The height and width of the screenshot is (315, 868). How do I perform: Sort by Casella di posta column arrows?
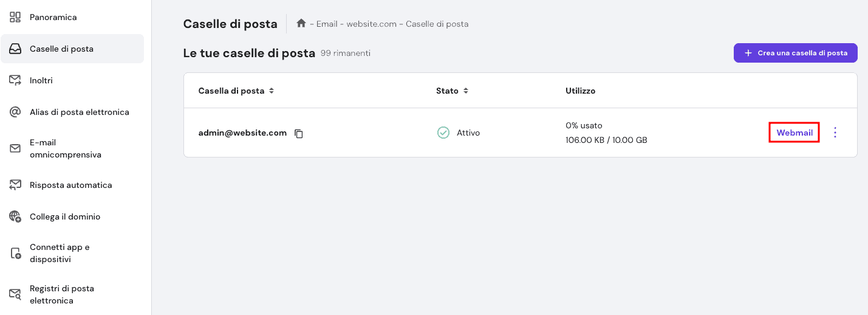[x=272, y=91]
